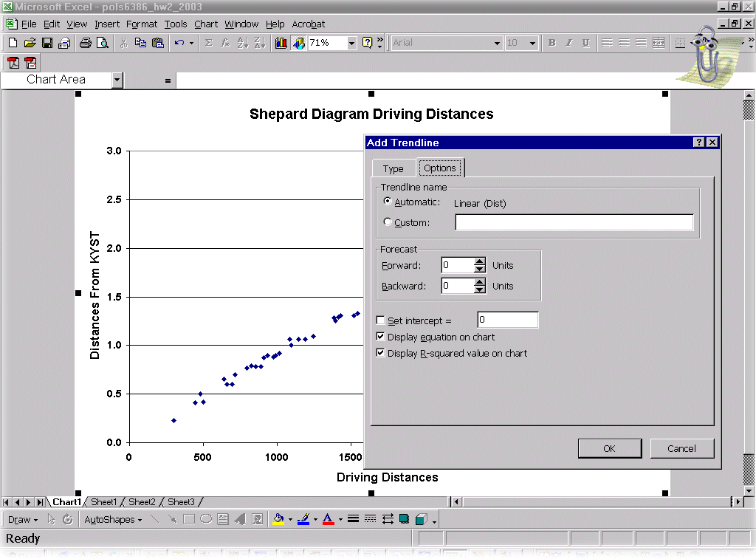756x559 pixels.
Task: Enable the Set intercept checkbox
Action: click(381, 320)
